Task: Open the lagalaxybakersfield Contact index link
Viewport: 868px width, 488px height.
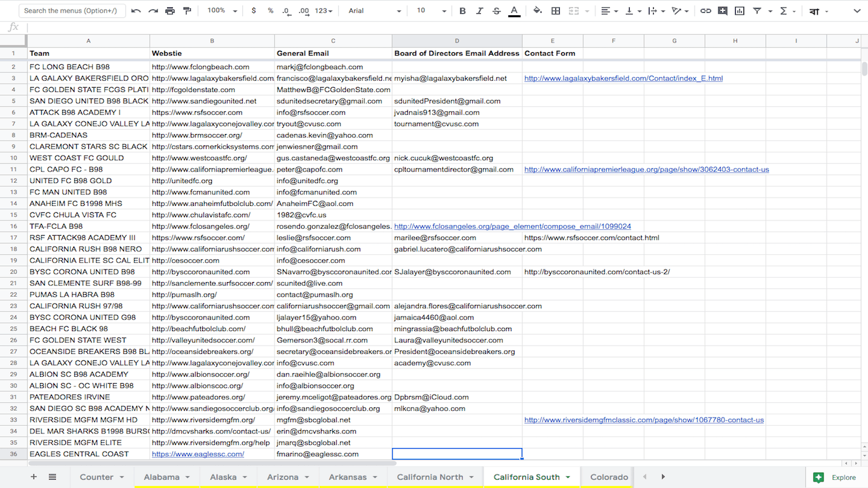Action: pyautogui.click(x=623, y=78)
